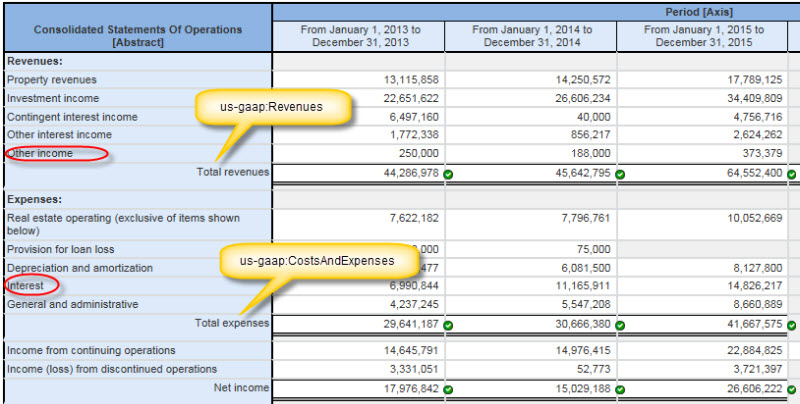Click green check icon beside 15,029,188 net income
Image resolution: width=800 pixels, height=404 pixels.
click(620, 390)
